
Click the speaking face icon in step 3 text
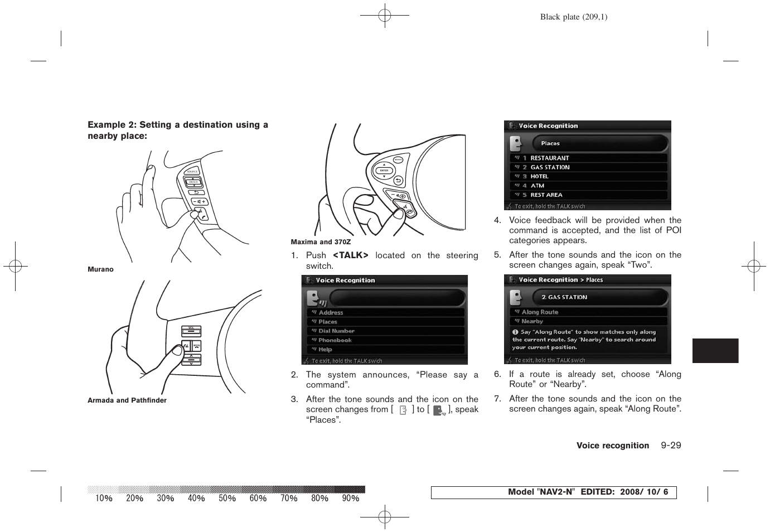(x=440, y=411)
